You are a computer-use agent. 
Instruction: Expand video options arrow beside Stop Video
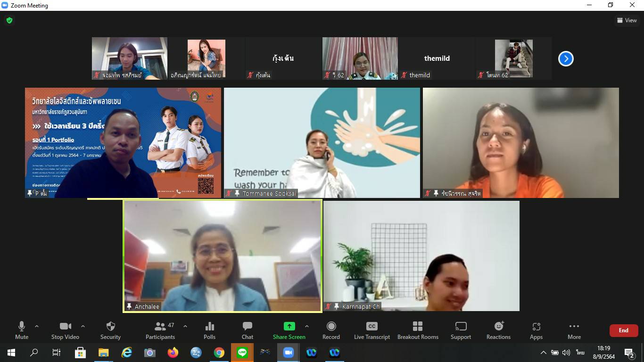(x=83, y=326)
